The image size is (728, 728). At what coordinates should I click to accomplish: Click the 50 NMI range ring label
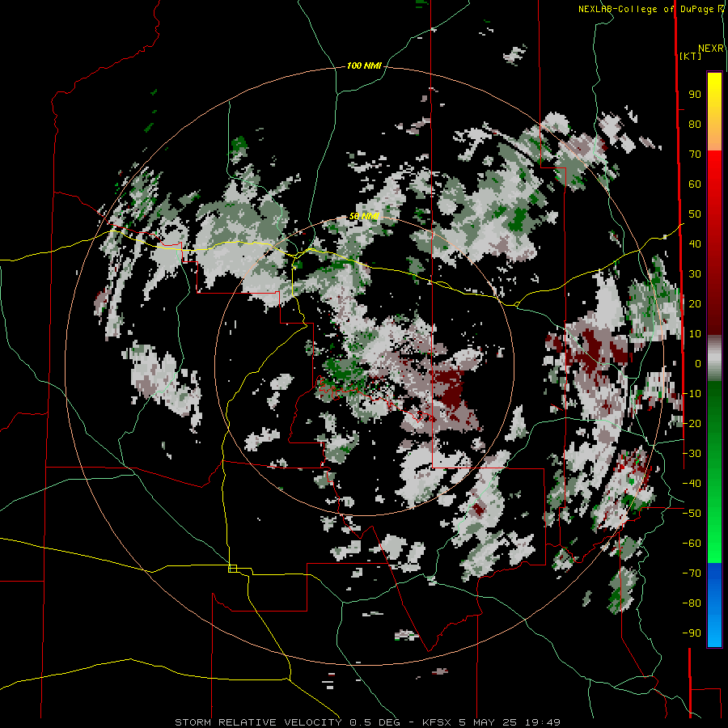tap(364, 216)
